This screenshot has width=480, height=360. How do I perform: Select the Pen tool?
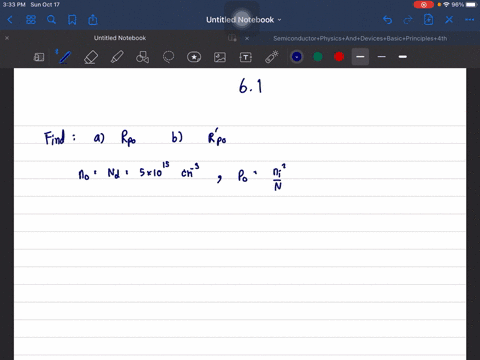[x=64, y=57]
